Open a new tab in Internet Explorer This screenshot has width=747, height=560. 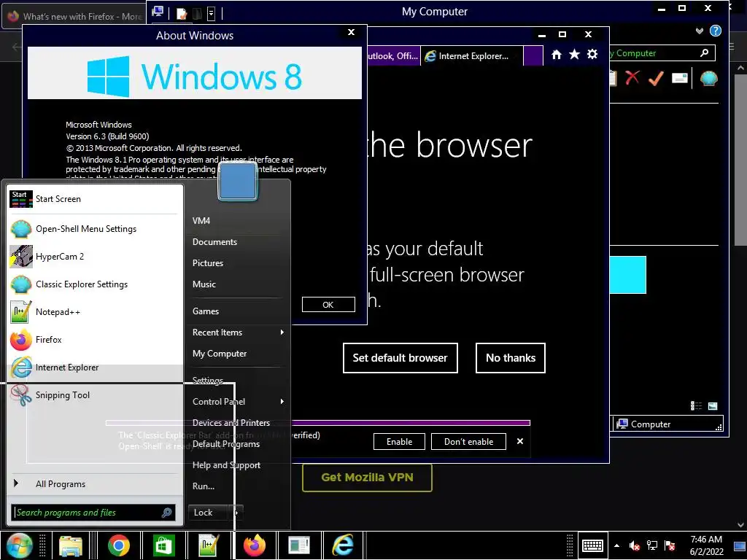[533, 55]
